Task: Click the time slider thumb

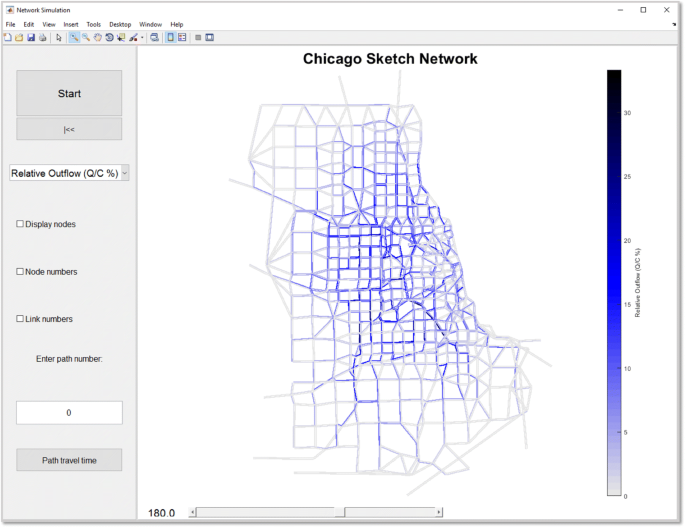Action: point(339,512)
